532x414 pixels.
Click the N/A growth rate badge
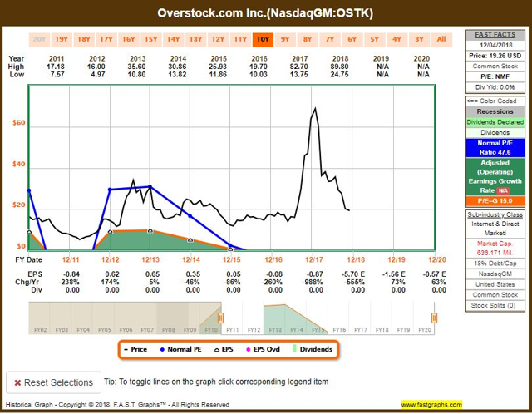pyautogui.click(x=503, y=190)
